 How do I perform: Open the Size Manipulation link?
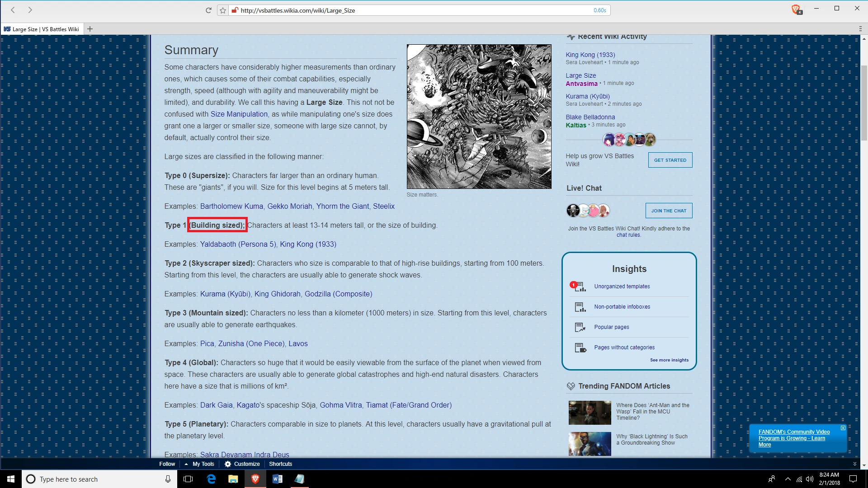[239, 114]
